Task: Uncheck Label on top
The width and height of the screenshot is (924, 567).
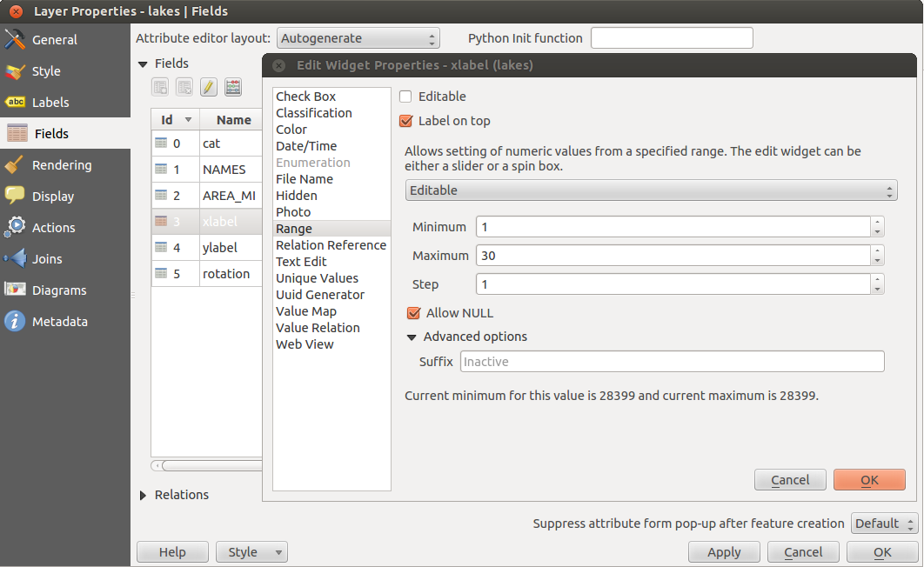Action: (x=406, y=121)
